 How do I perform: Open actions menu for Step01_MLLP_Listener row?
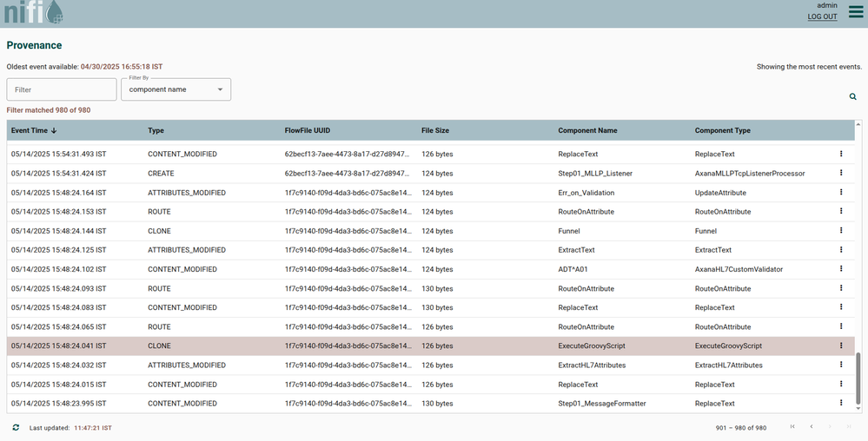pos(841,173)
